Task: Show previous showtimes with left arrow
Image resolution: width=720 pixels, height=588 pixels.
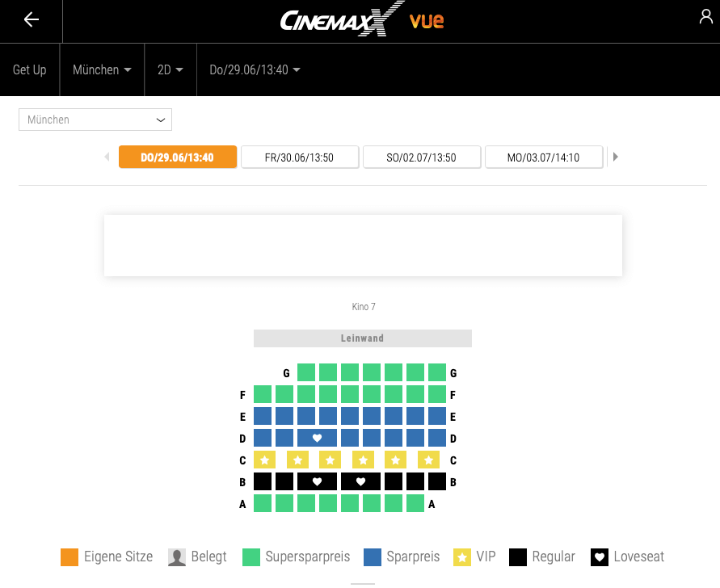Action: pos(107,157)
